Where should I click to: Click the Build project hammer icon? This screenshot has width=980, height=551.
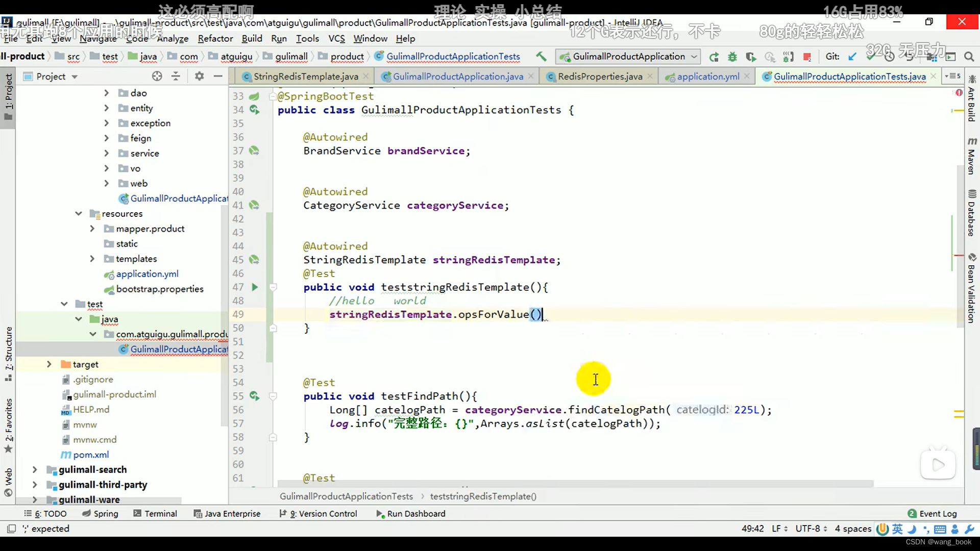pyautogui.click(x=541, y=56)
